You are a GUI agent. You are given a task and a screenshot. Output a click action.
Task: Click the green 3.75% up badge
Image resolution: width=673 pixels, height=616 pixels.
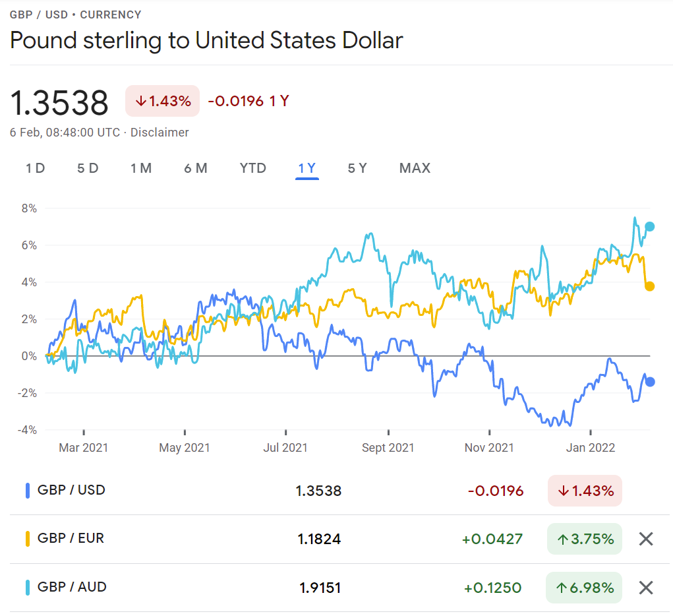click(584, 539)
